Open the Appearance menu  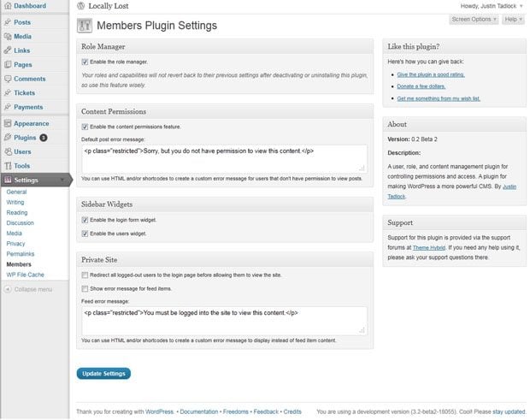31,123
